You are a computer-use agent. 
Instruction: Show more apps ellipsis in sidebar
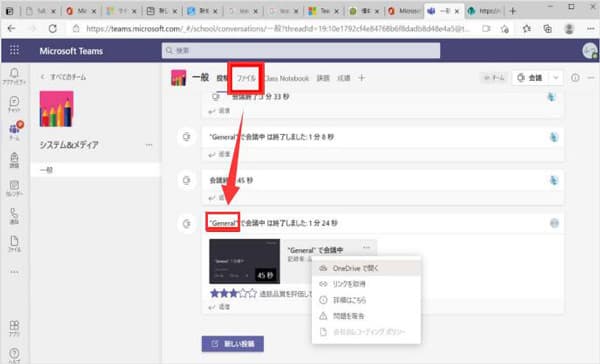(14, 272)
